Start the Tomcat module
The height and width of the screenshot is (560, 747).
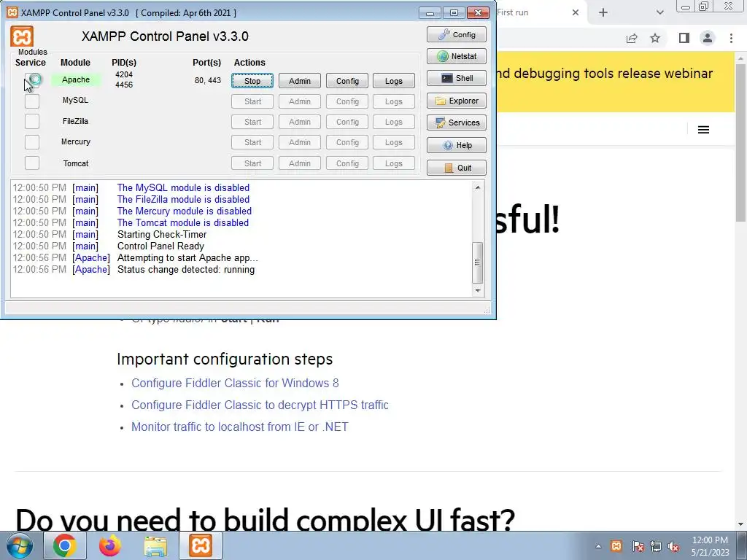coord(252,163)
